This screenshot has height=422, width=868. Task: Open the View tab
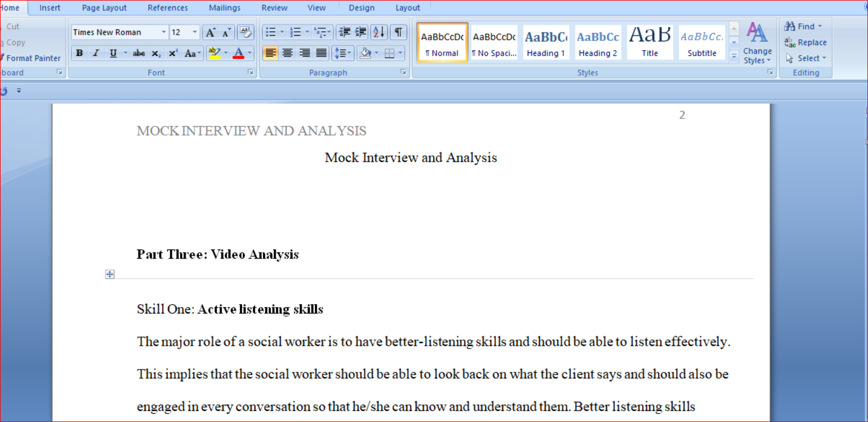pos(317,8)
